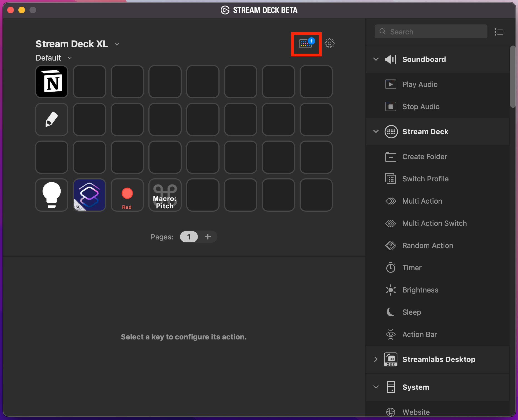The height and width of the screenshot is (420, 518).
Task: Select the Action Bar label
Action: pyautogui.click(x=420, y=334)
